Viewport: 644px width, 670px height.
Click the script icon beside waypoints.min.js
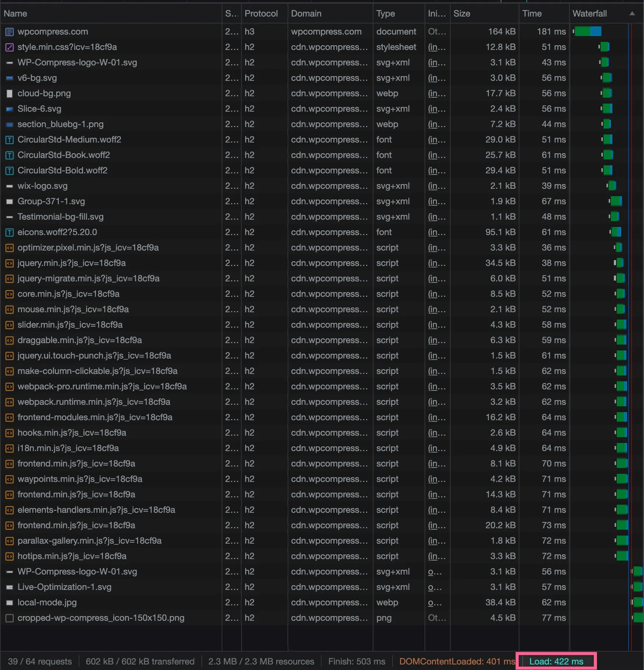coord(10,479)
